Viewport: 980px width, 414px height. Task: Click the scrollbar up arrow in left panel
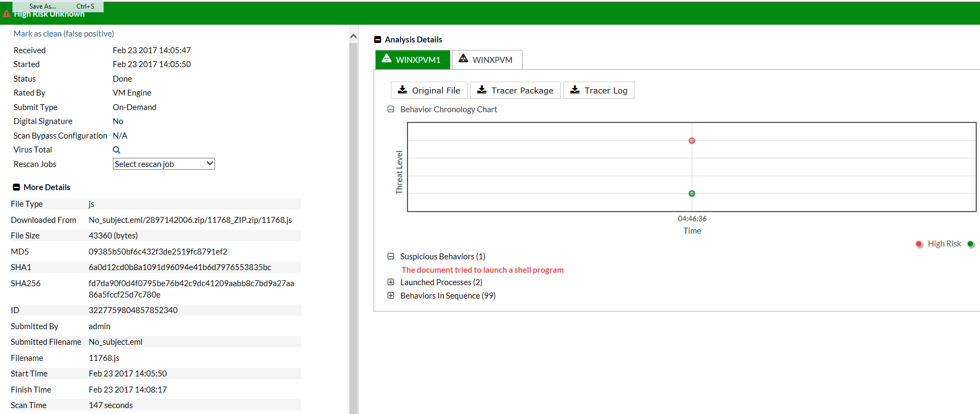[x=353, y=37]
